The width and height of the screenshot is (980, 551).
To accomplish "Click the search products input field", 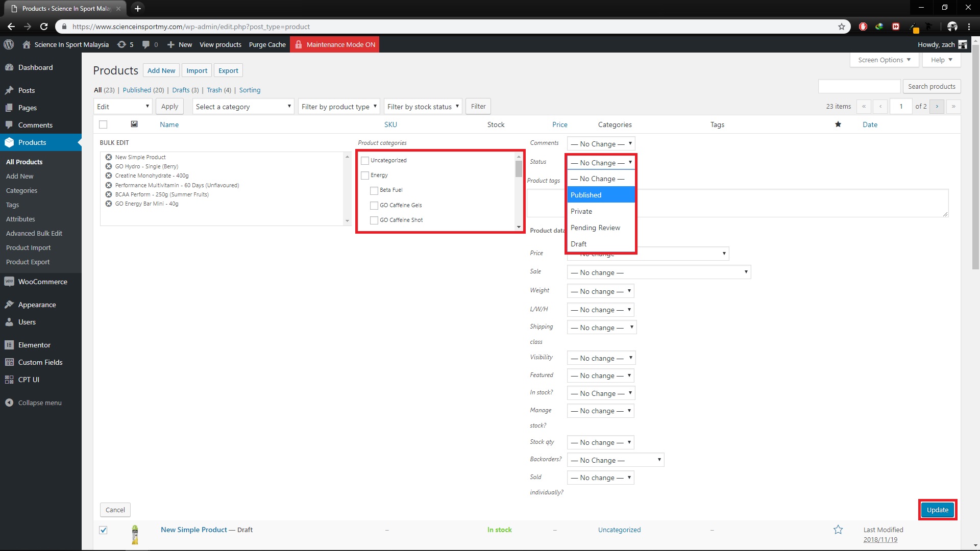I will [x=859, y=86].
